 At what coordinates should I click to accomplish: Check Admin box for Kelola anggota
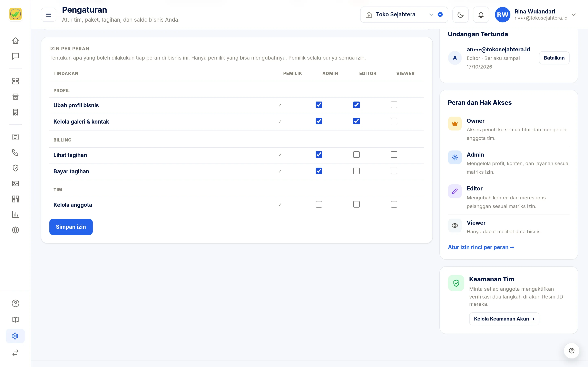(x=319, y=204)
